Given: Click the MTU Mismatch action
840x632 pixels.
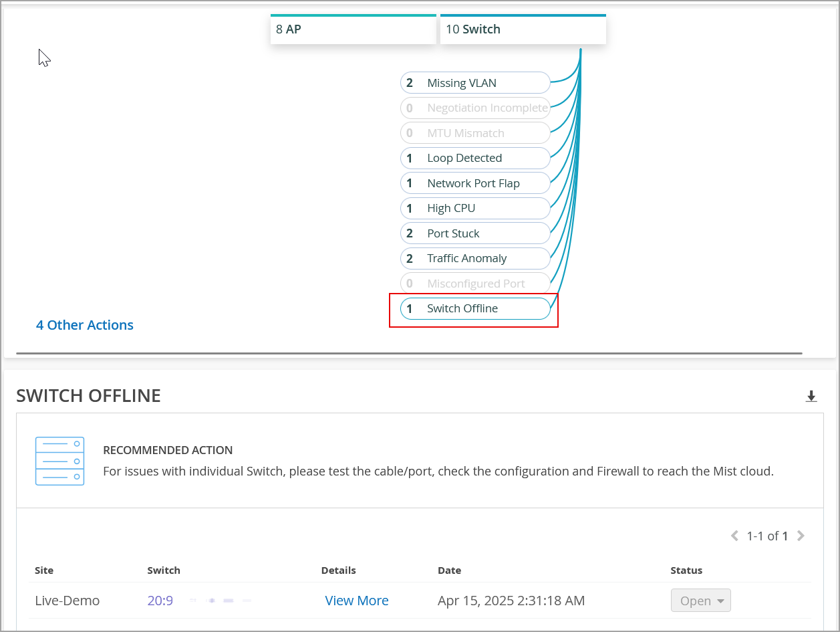Looking at the screenshot, I should (474, 133).
